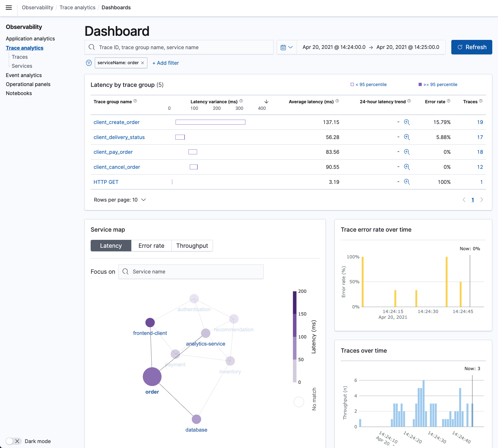Toggle the < 95 percentile legend
The image size is (498, 448).
click(369, 84)
